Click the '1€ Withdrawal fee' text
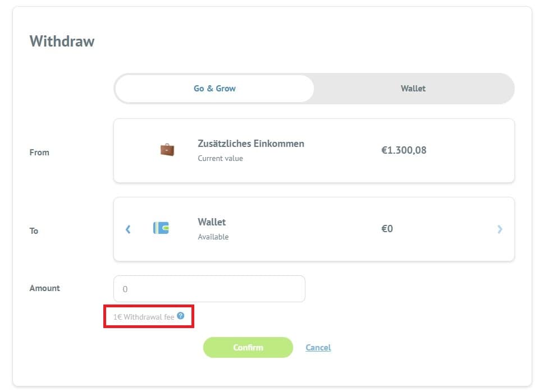Image resolution: width=539 pixels, height=392 pixels. pos(144,317)
